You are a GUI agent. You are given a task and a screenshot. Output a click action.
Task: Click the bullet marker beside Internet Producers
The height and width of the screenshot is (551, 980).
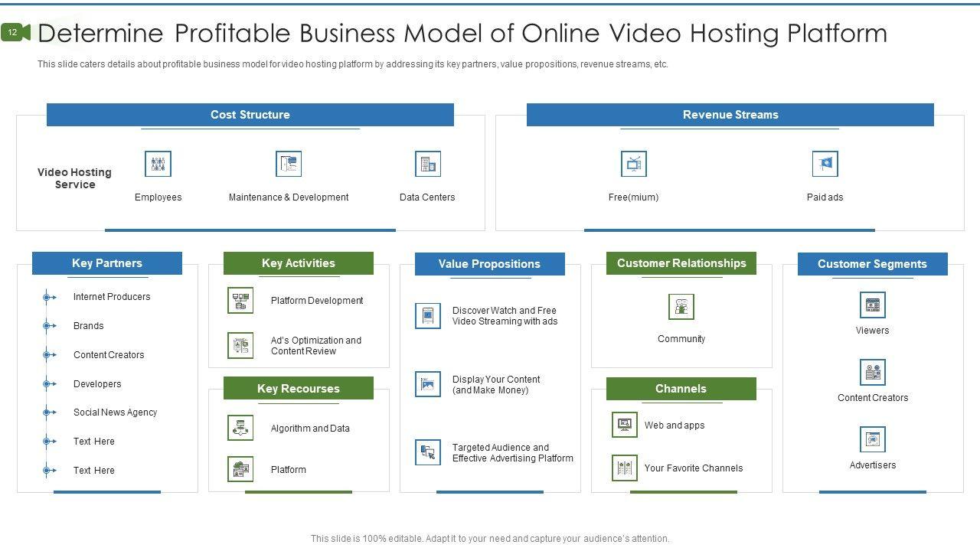point(49,297)
